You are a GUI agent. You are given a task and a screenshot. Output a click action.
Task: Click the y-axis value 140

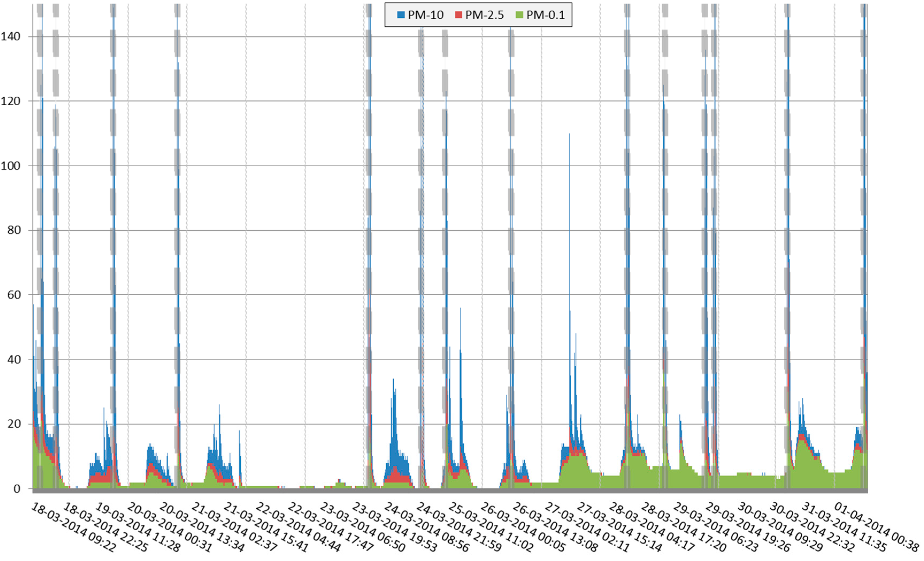10,36
